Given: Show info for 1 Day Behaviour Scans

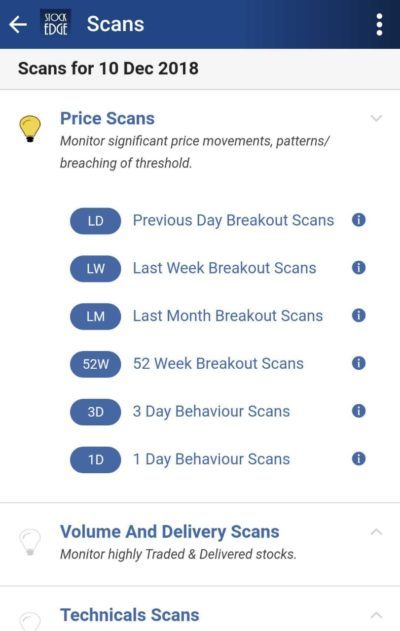Looking at the screenshot, I should [359, 459].
